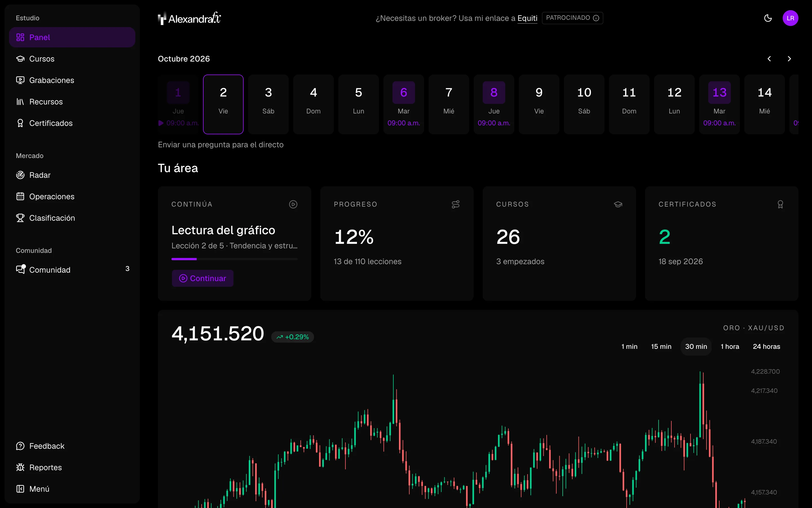
Task: Click the Feedback question icon
Action: [x=20, y=446]
